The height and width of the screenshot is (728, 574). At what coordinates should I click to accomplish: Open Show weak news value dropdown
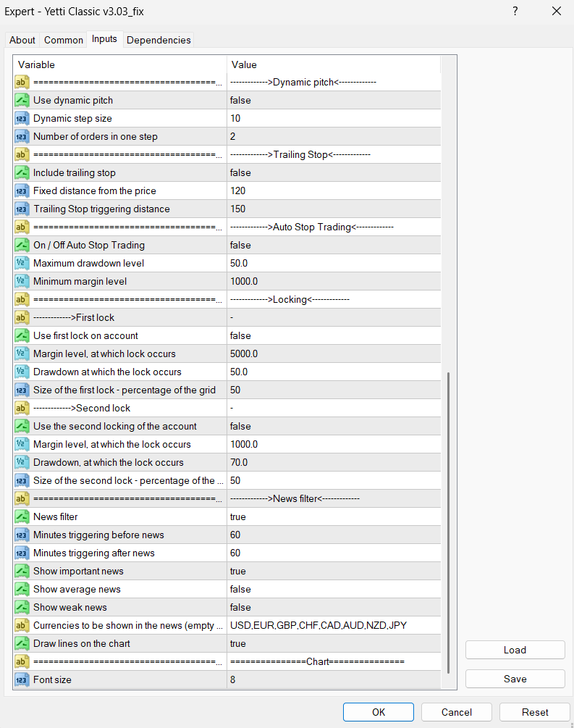coord(333,607)
